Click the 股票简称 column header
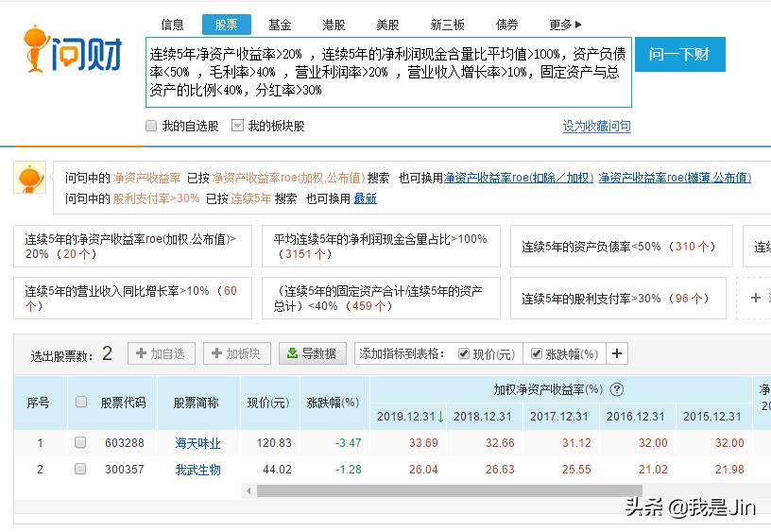The image size is (771, 532). click(197, 403)
